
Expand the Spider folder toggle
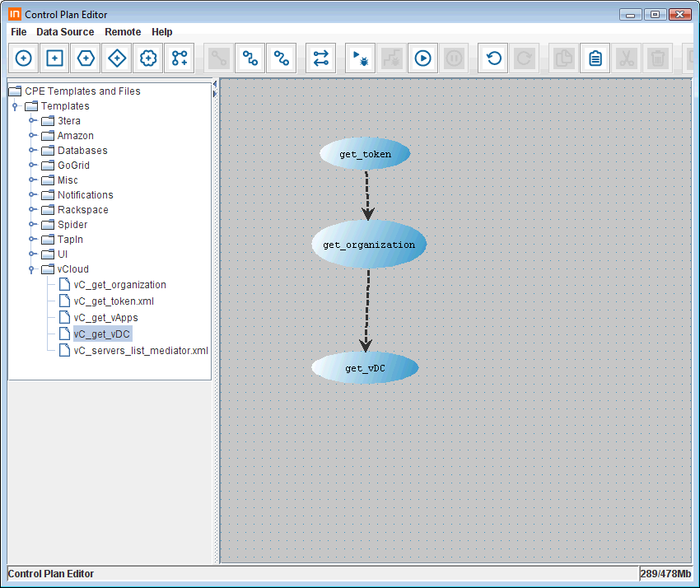point(31,224)
